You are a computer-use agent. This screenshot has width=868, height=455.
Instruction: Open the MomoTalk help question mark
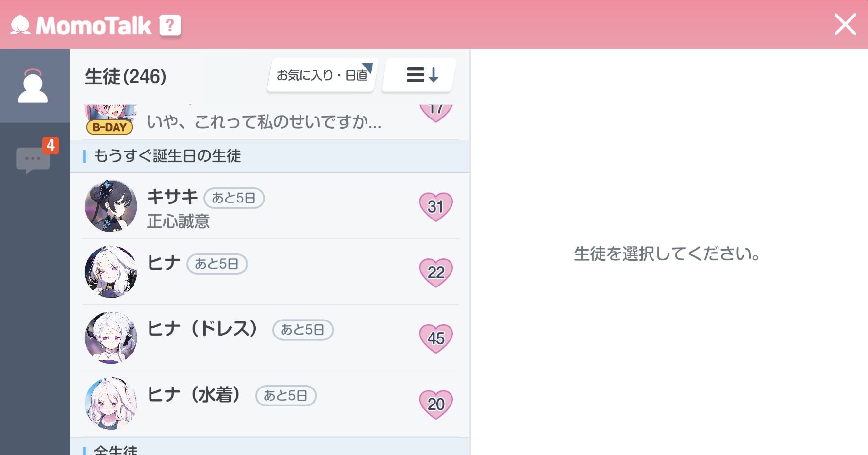[170, 25]
